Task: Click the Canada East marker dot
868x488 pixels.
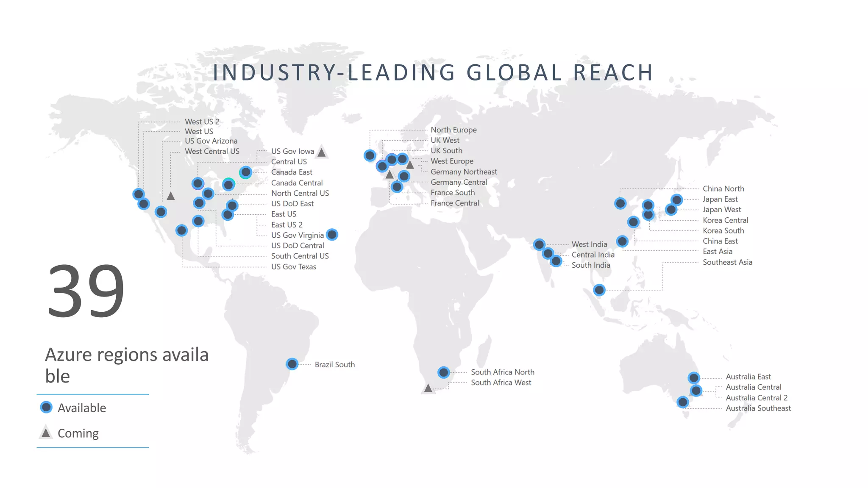Action: tap(246, 172)
